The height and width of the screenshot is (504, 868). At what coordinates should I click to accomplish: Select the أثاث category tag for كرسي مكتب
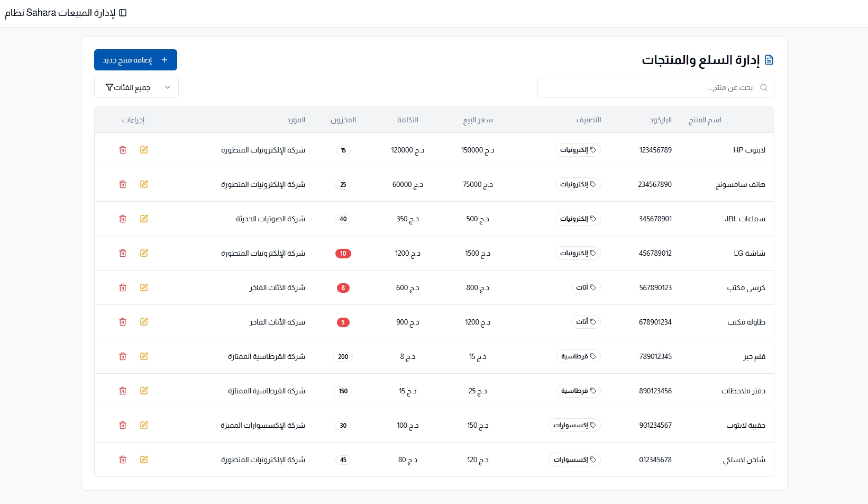point(586,287)
